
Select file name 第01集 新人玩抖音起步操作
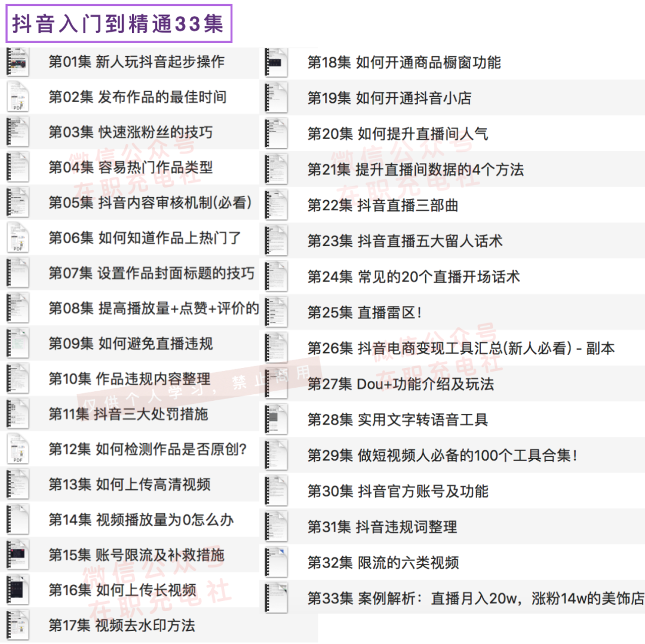click(x=137, y=62)
